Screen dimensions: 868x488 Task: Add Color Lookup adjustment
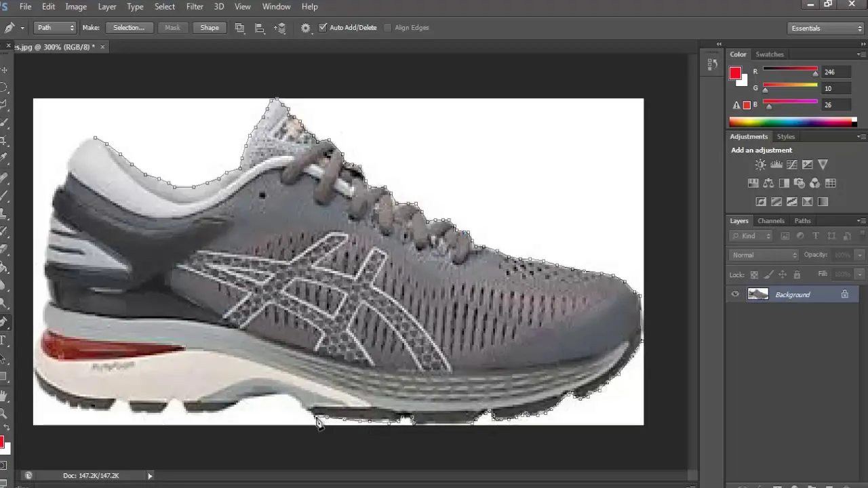(x=831, y=183)
